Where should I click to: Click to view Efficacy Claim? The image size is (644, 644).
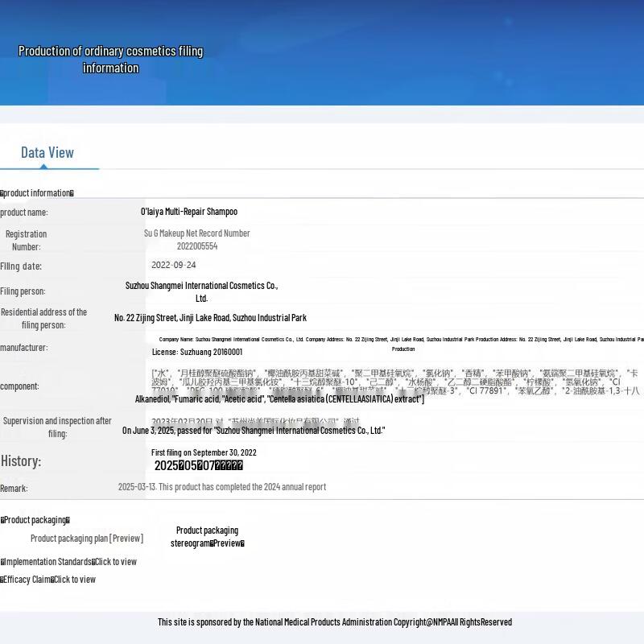click(x=74, y=580)
